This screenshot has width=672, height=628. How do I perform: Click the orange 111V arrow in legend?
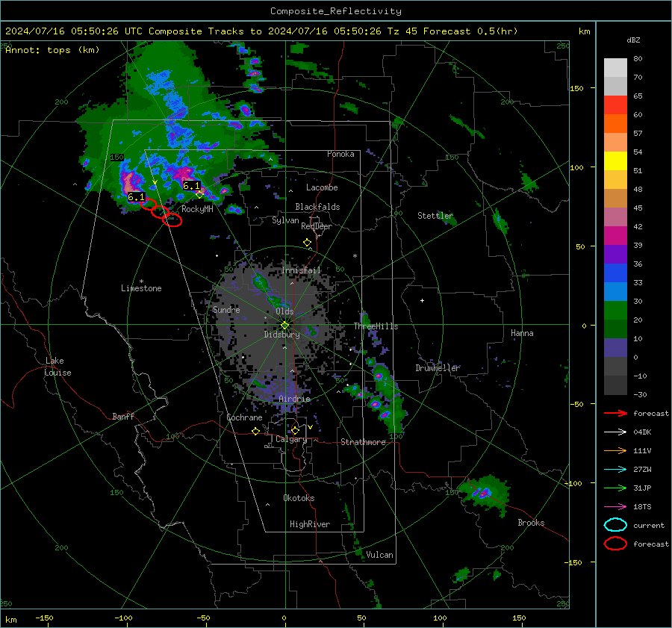615,450
